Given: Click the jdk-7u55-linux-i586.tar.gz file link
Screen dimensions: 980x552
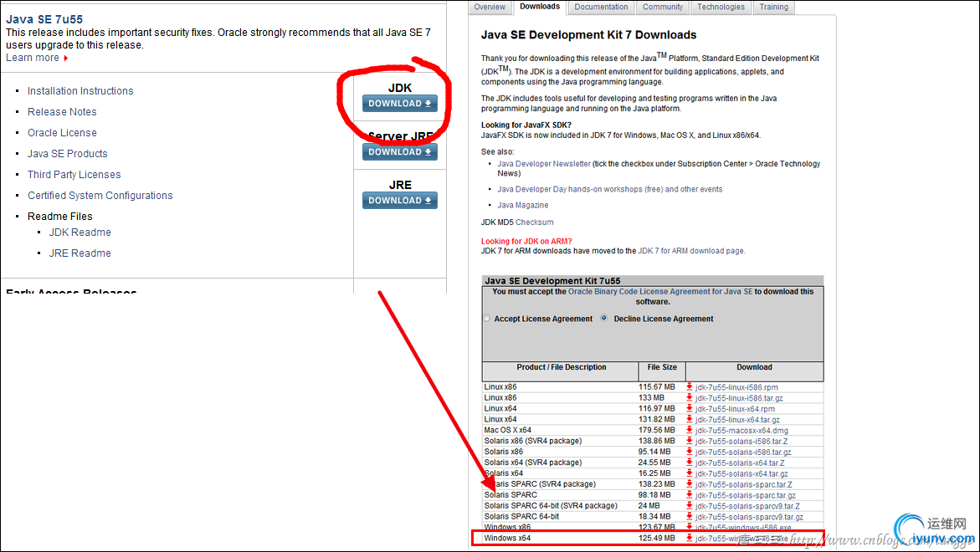Looking at the screenshot, I should click(739, 398).
